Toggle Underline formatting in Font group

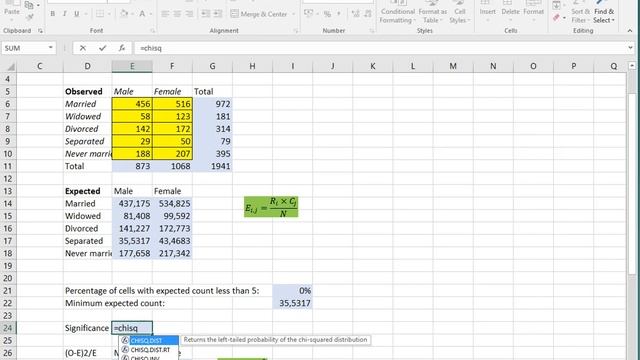pyautogui.click(x=76, y=14)
